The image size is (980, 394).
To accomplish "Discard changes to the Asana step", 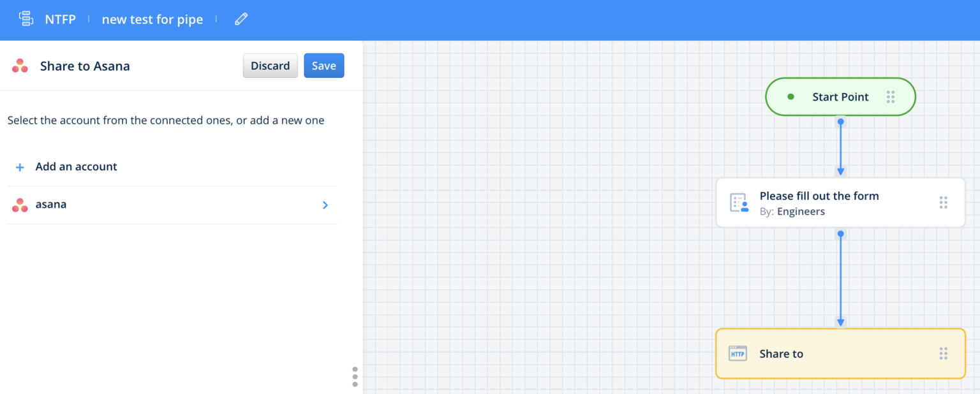I will [270, 66].
